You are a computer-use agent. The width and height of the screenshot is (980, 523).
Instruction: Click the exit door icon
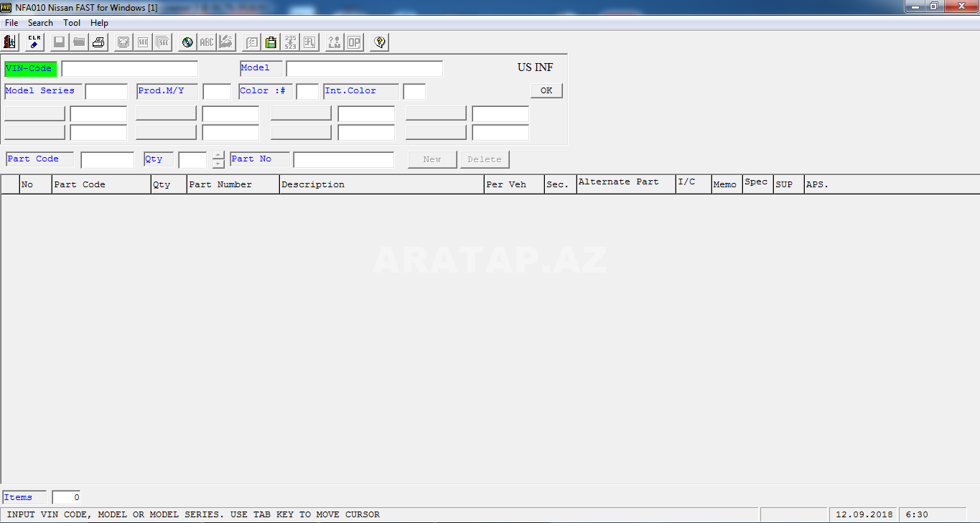[11, 42]
